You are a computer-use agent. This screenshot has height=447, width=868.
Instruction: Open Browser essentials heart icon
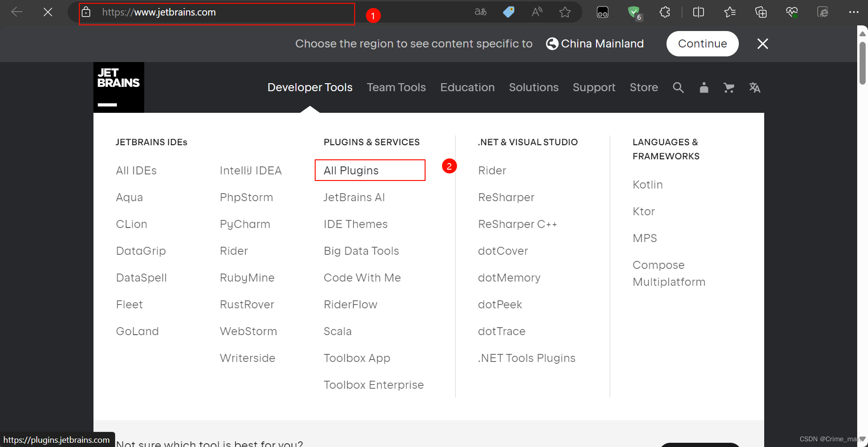tap(792, 12)
